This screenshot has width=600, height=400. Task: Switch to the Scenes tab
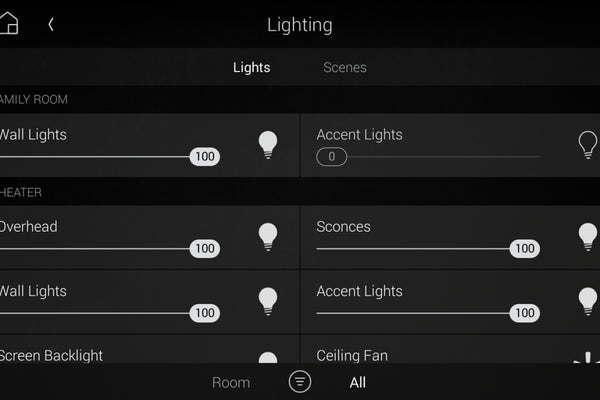pyautogui.click(x=345, y=67)
